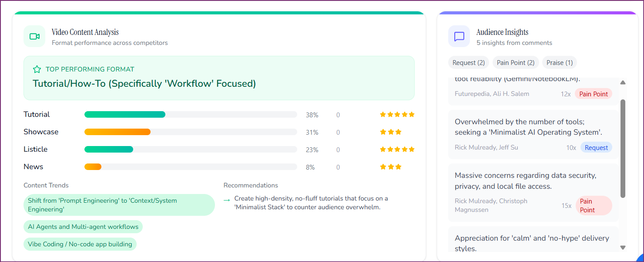Click the fifth star in the Tutorial rating
This screenshot has width=644, height=262.
(x=411, y=114)
